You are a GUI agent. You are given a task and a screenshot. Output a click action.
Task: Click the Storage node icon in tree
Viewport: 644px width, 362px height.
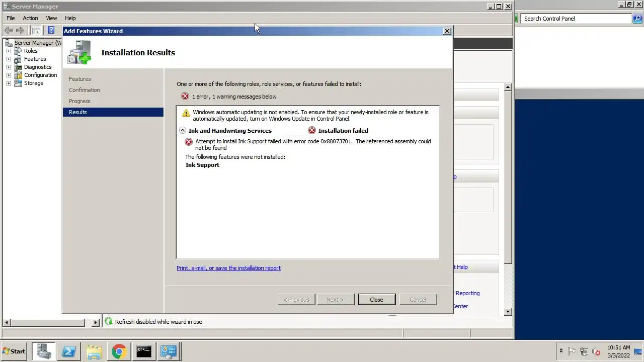[18, 83]
